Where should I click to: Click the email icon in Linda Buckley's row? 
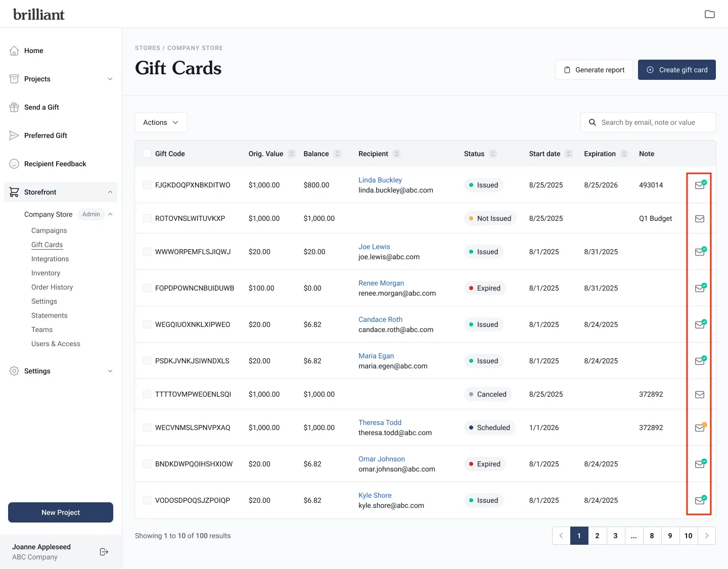click(700, 185)
